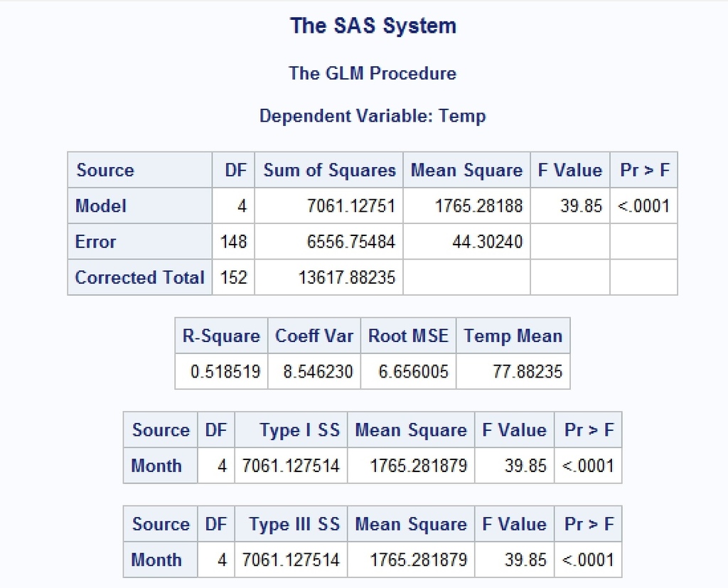Select the Temp Mean value 77.88235
Image resolution: width=728 pixels, height=588 pixels.
528,372
